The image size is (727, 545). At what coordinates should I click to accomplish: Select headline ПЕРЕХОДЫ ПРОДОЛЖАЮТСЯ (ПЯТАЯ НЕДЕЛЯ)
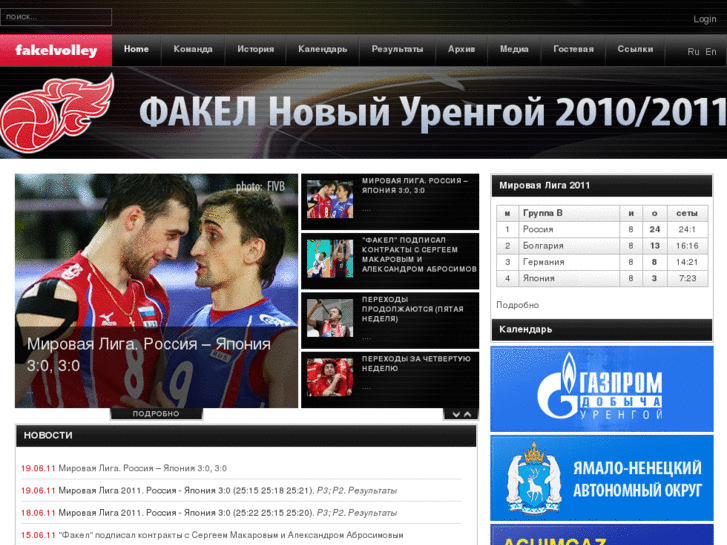[412, 309]
